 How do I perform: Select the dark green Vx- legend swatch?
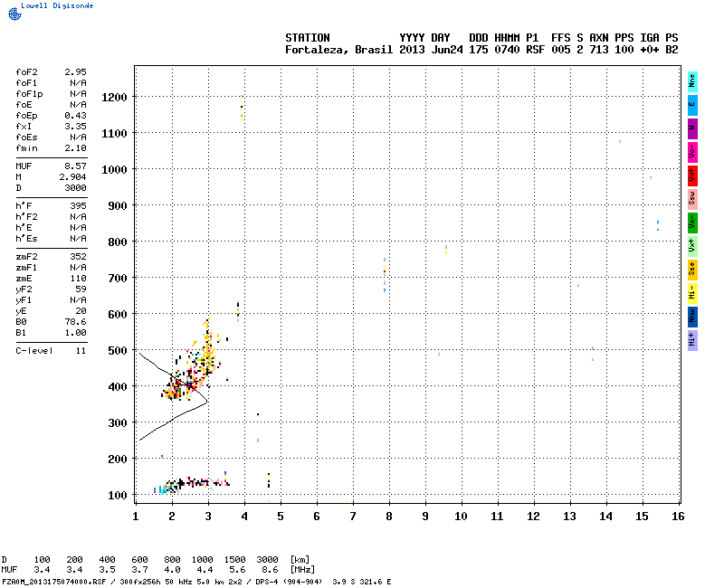point(692,223)
